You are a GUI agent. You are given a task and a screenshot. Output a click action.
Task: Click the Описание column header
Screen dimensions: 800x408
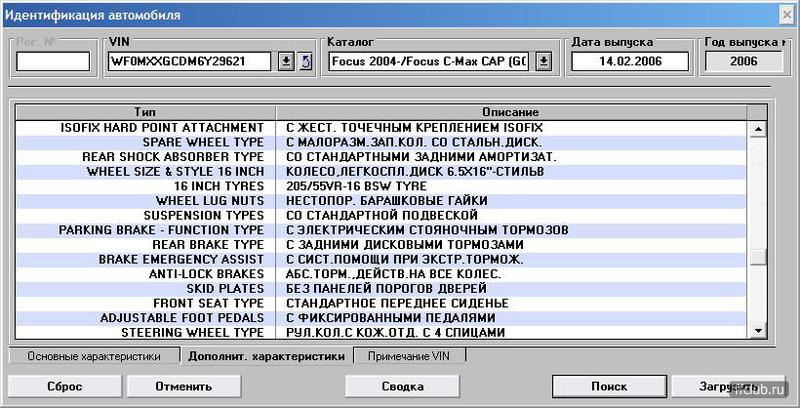pyautogui.click(x=511, y=112)
